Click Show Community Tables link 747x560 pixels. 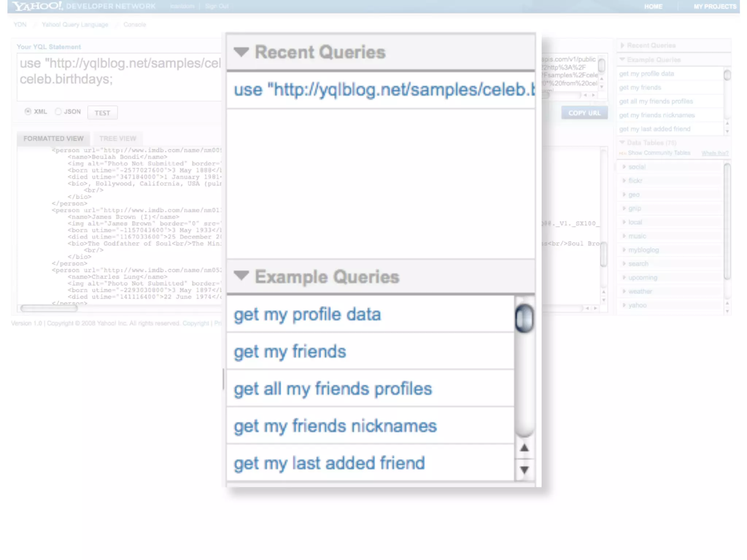click(659, 153)
